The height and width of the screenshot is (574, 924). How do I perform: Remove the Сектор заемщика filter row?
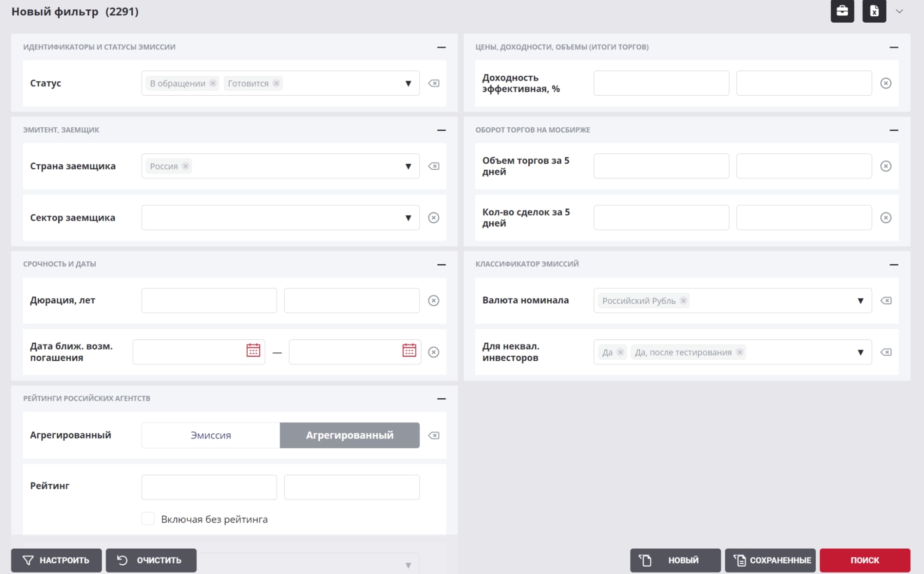434,217
